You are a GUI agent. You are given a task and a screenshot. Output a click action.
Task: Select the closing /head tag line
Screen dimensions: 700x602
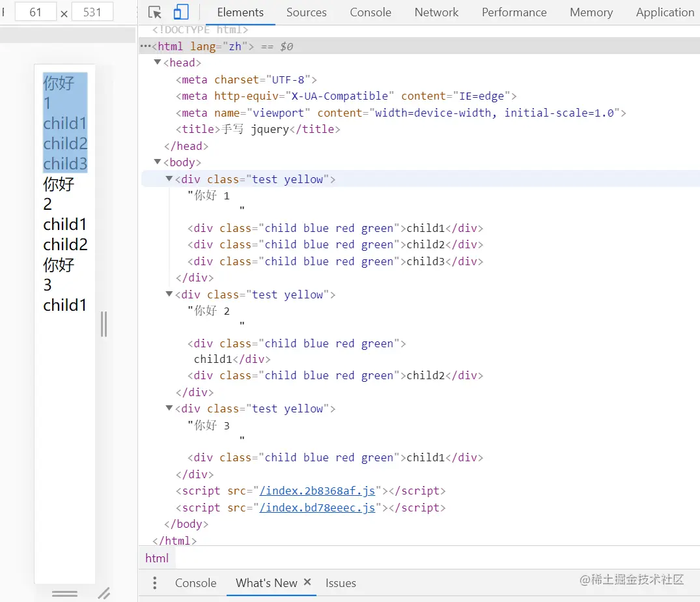[186, 146]
